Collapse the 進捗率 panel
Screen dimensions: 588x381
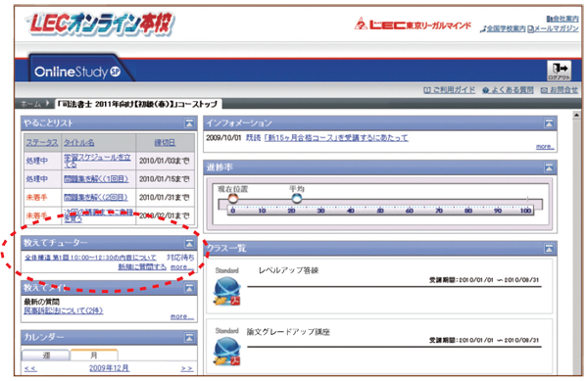click(x=549, y=167)
